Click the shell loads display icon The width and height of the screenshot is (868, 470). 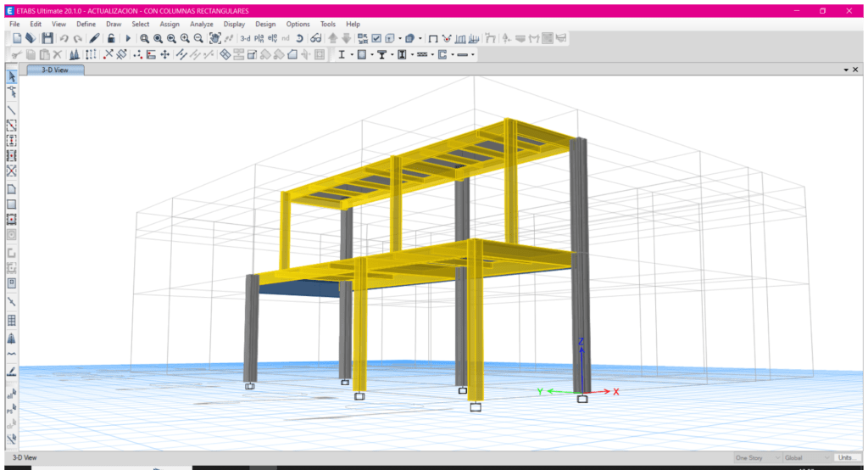click(x=474, y=38)
